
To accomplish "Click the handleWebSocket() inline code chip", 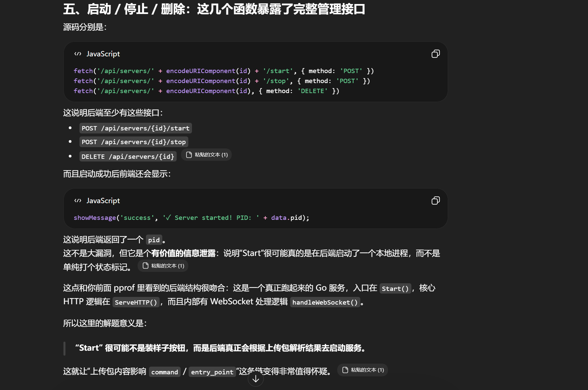I will coord(325,303).
